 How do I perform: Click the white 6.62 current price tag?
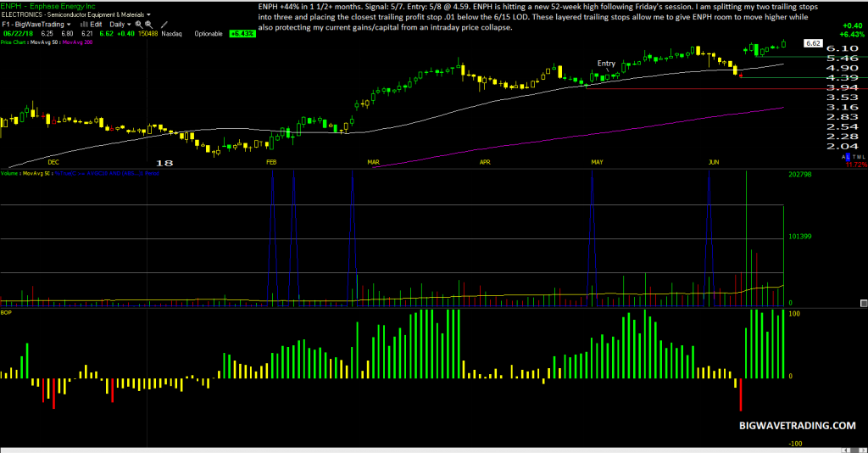pyautogui.click(x=813, y=43)
